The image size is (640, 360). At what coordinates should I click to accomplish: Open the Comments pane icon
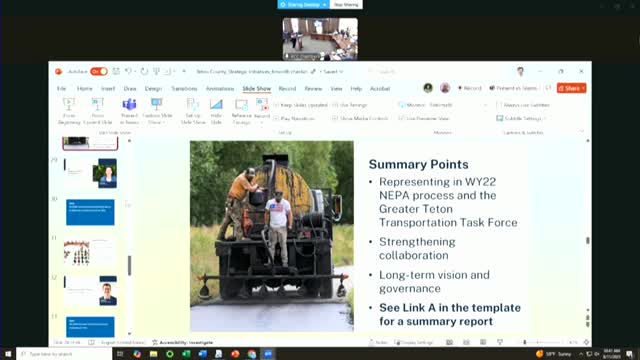(x=548, y=88)
